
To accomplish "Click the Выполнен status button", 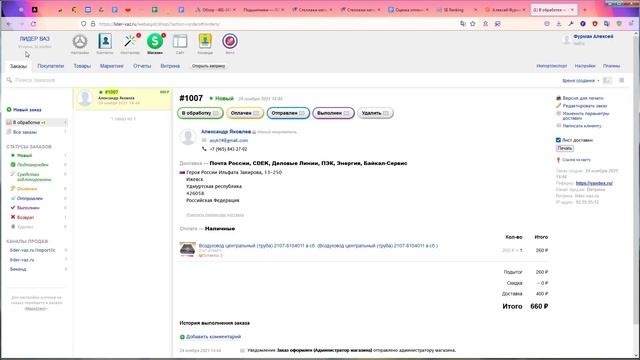I will [333, 113].
